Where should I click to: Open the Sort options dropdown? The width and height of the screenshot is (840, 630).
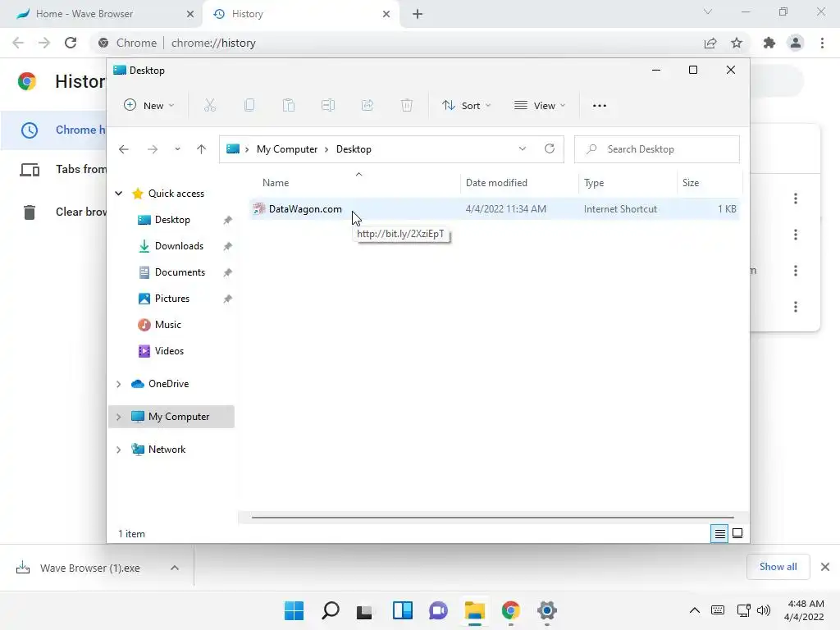(466, 106)
